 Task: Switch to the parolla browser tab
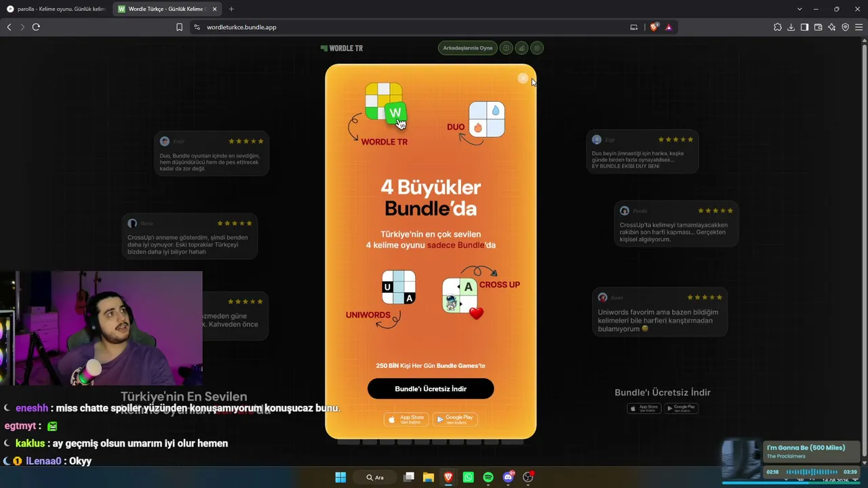(56, 9)
